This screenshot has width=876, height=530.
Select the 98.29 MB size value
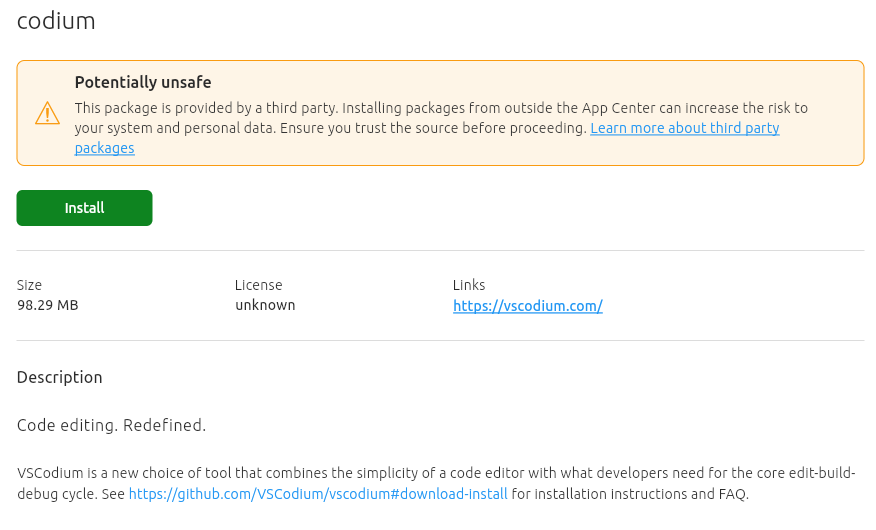click(48, 305)
